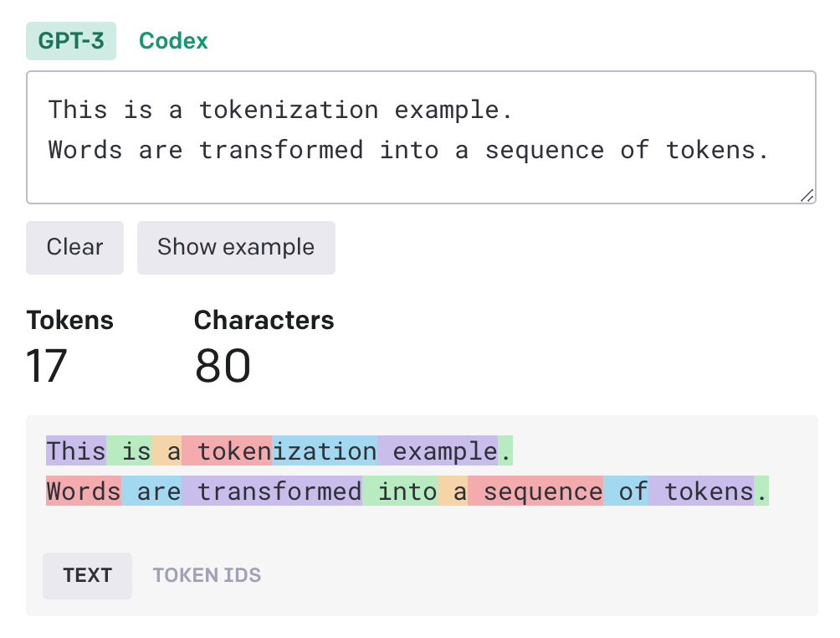Click the textarea resize handle
Screen dimensions: 840x638
[x=807, y=195]
